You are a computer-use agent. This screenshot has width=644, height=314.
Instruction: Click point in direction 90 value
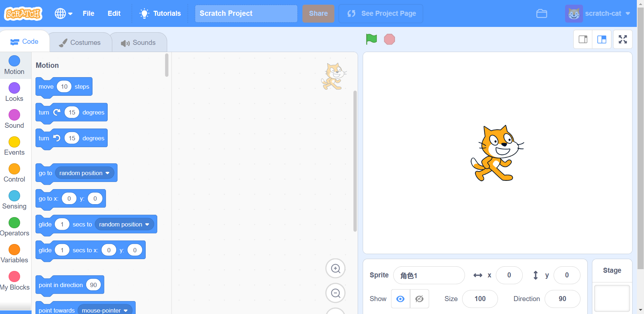(94, 285)
